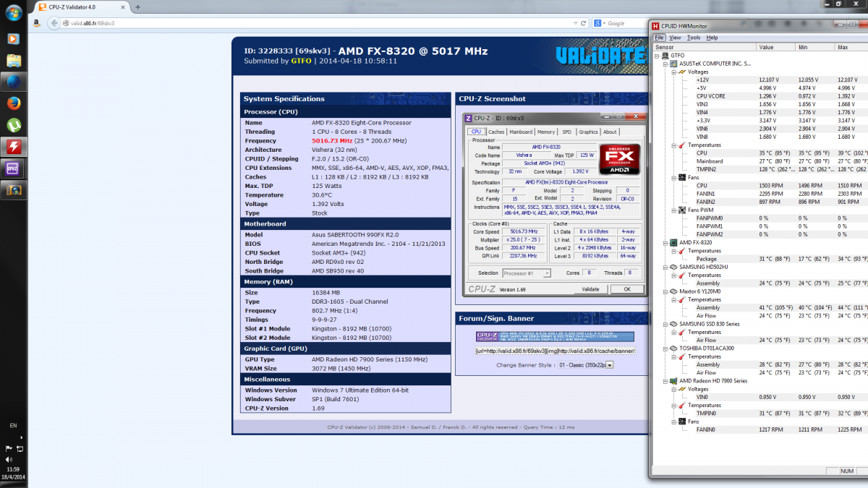Click the Sensor column header in HWMonitor

click(x=705, y=47)
